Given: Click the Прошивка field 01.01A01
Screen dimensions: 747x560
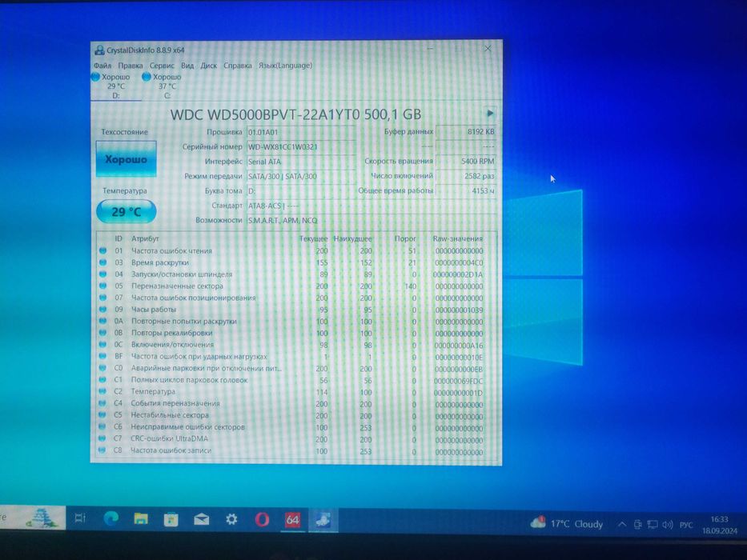Looking at the screenshot, I should pyautogui.click(x=300, y=132).
